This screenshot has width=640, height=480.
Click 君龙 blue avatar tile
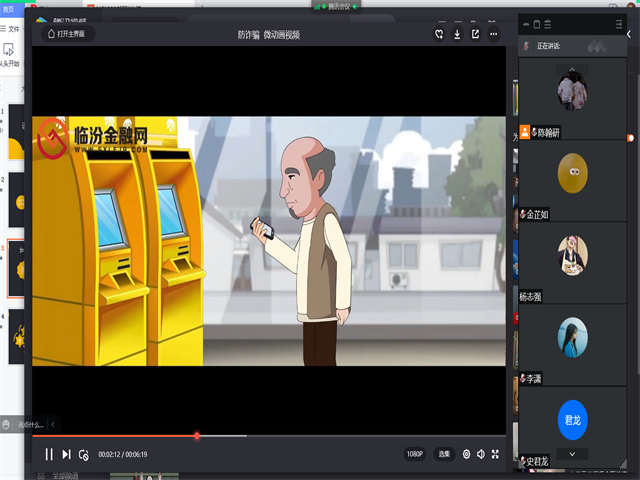tap(572, 420)
